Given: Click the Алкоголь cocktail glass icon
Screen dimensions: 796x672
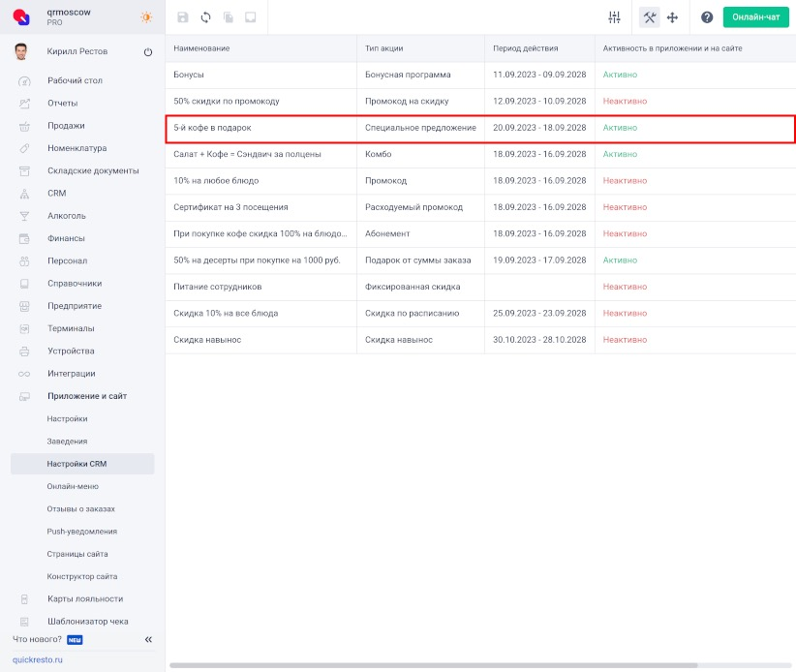Looking at the screenshot, I should click(x=24, y=216).
